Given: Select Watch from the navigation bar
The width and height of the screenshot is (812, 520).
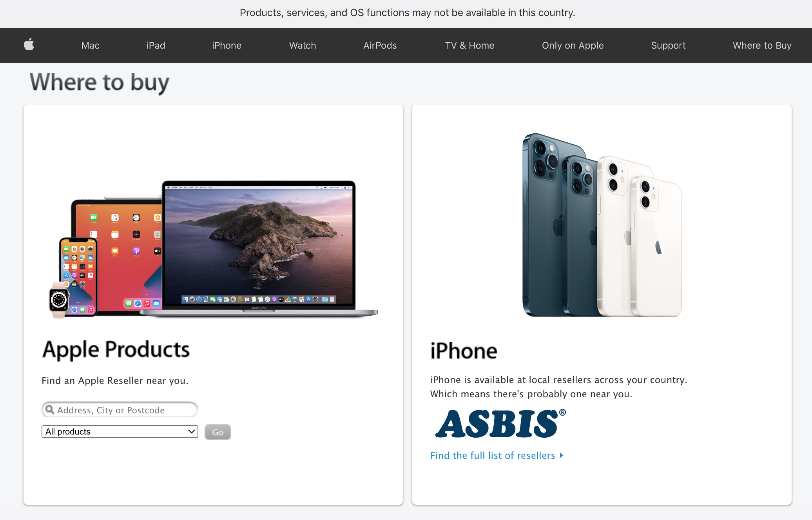Looking at the screenshot, I should point(303,45).
